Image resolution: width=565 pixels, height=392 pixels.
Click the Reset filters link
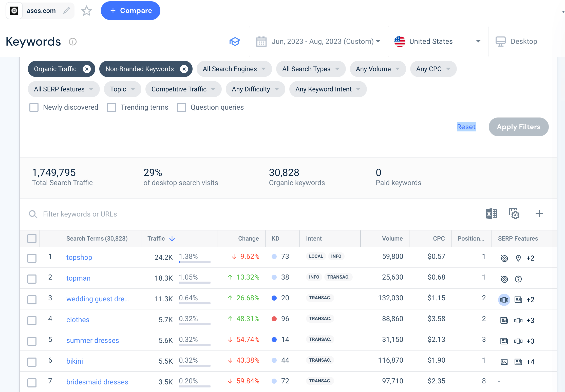click(x=466, y=127)
